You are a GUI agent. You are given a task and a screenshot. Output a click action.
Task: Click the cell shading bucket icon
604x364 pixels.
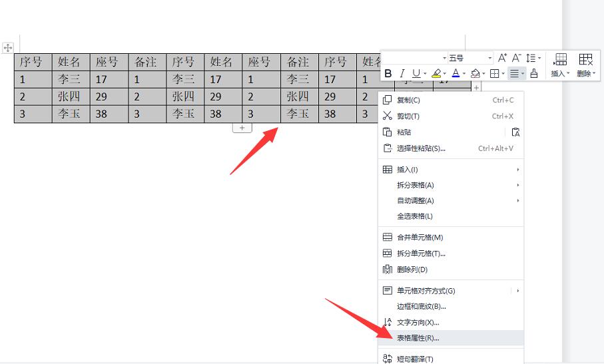click(475, 73)
